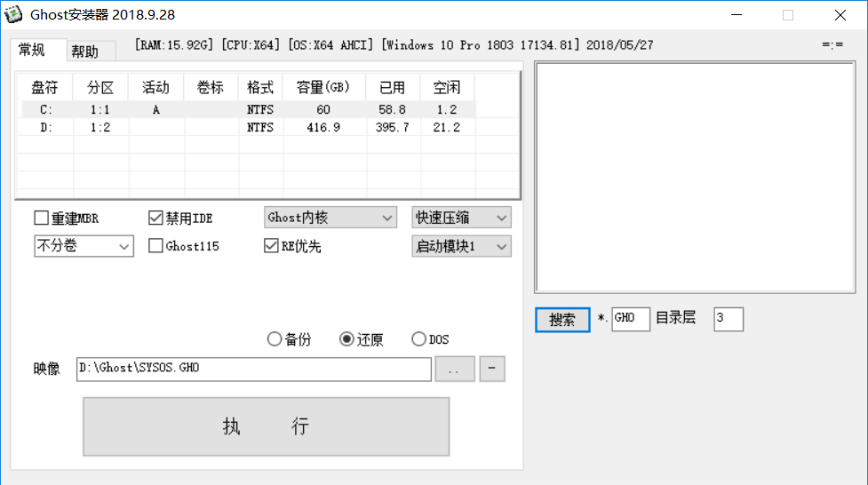
Task: Select the D: partition row
Action: point(248,127)
